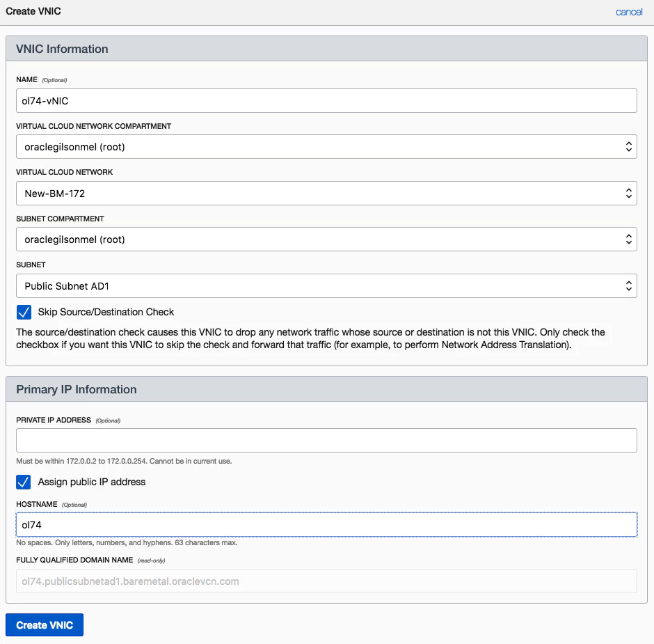Focus the Name field containing ol74-vNIC

(x=326, y=101)
